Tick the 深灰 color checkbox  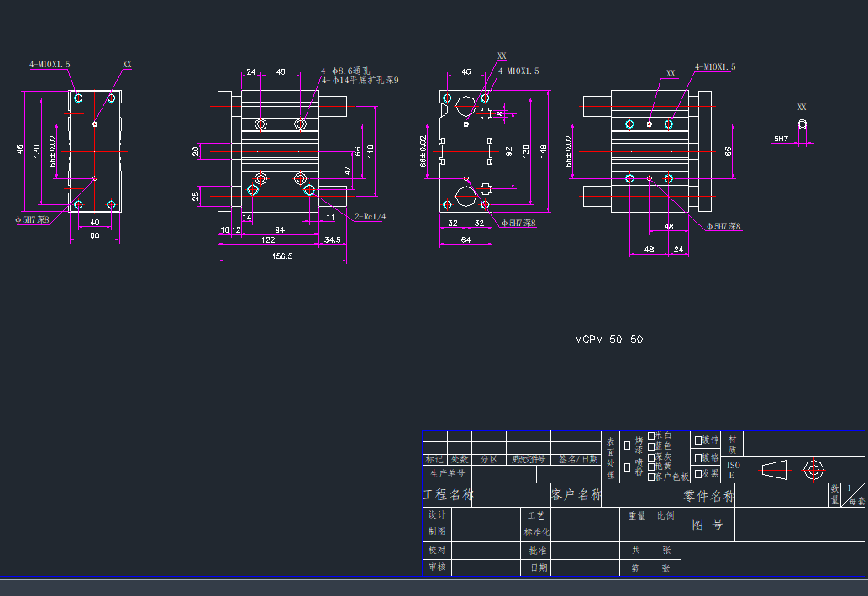pos(651,456)
